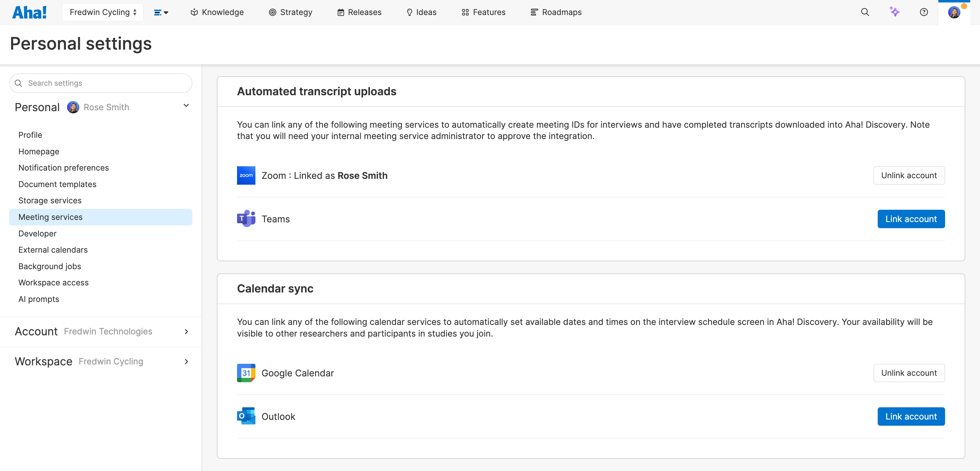Click the Zoom service logo
This screenshot has width=980, height=471.
pos(246,175)
